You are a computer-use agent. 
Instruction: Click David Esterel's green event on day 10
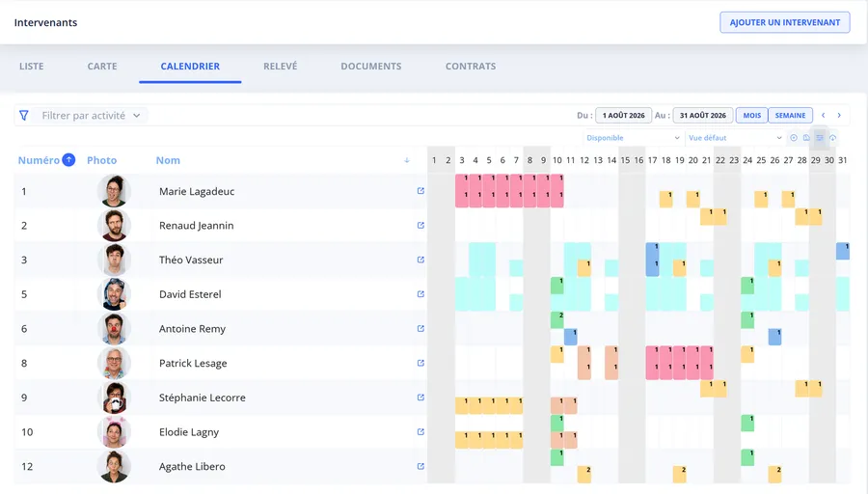tap(556, 286)
